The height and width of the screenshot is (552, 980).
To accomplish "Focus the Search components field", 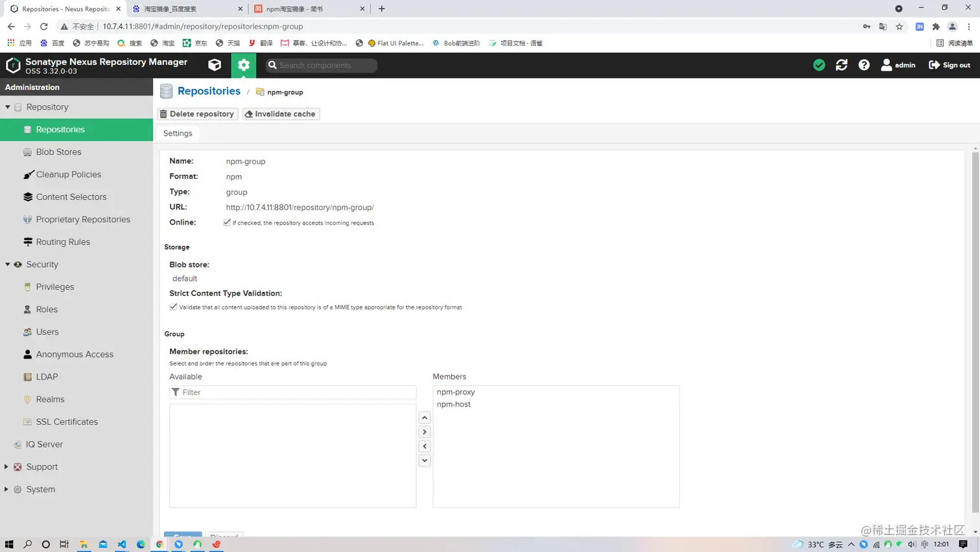I will pos(321,65).
